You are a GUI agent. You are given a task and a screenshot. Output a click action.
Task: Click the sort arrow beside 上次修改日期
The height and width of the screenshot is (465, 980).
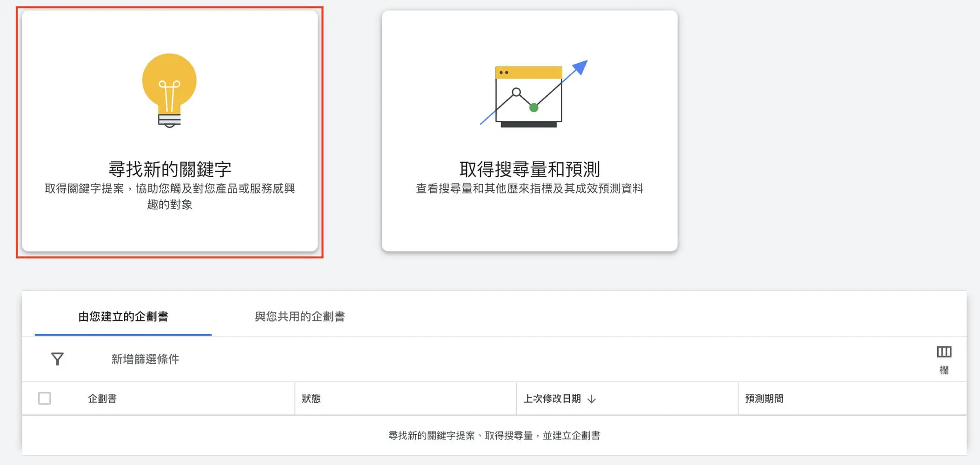[592, 399]
